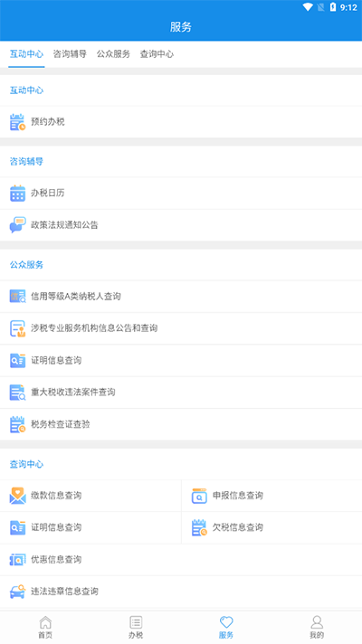Select the 公众服务 section heading

[27, 265]
